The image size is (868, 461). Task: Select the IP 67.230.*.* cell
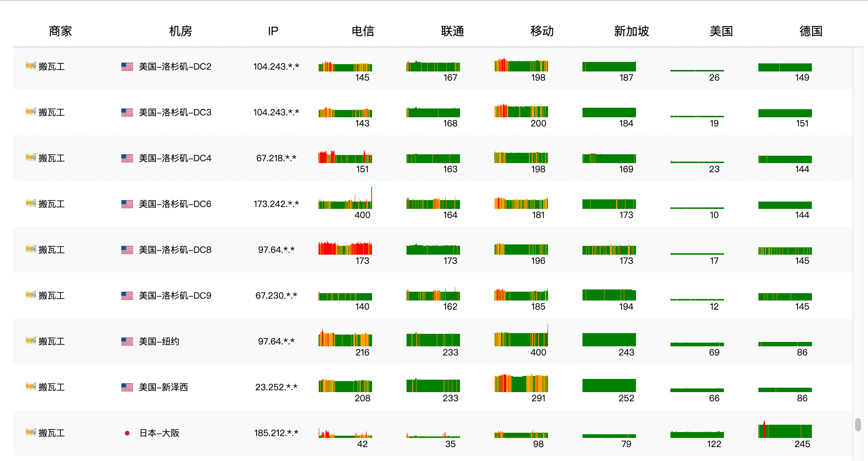tap(276, 296)
